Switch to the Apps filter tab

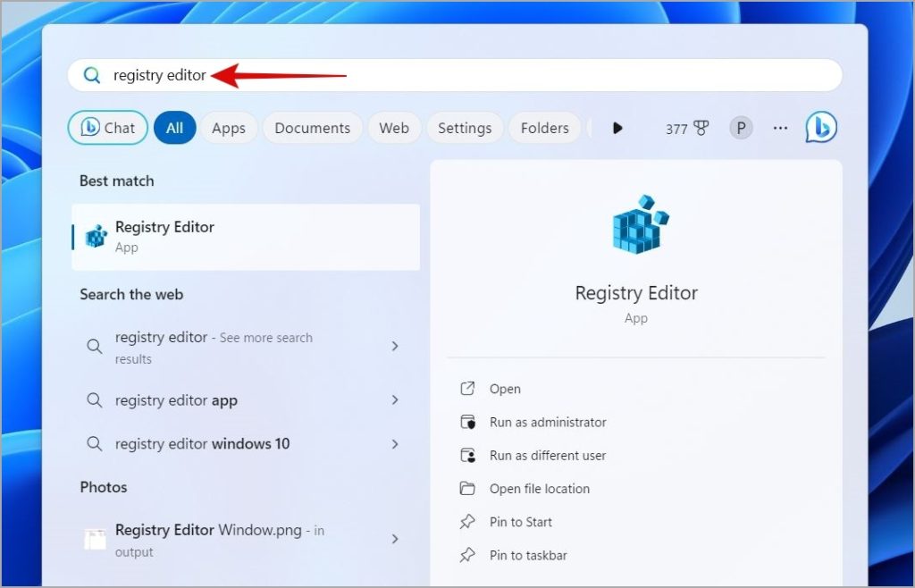[229, 129]
